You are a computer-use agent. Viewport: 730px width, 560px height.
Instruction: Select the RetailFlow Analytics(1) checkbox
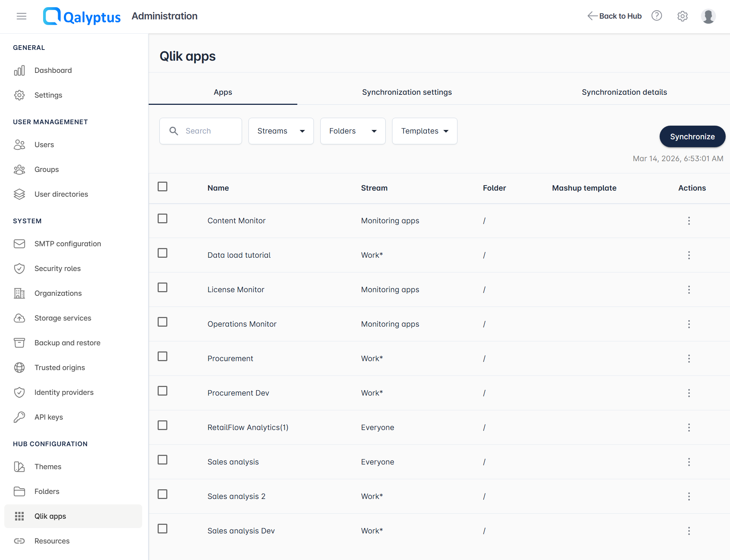coord(163,425)
